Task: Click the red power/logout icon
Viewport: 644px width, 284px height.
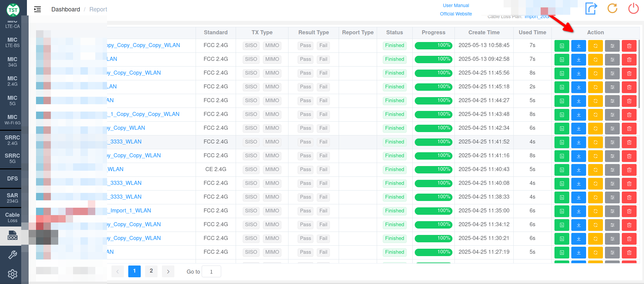Action: tap(633, 8)
